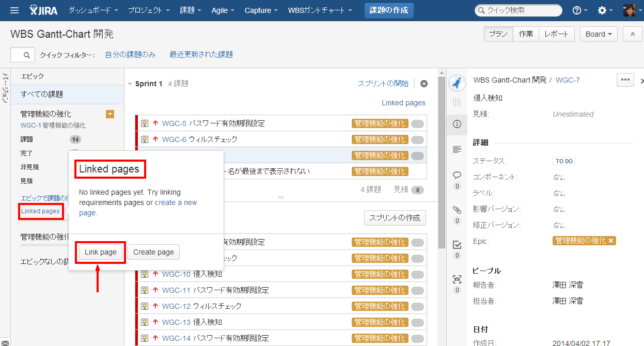
Task: Click the TO DO status badge
Action: tap(564, 161)
